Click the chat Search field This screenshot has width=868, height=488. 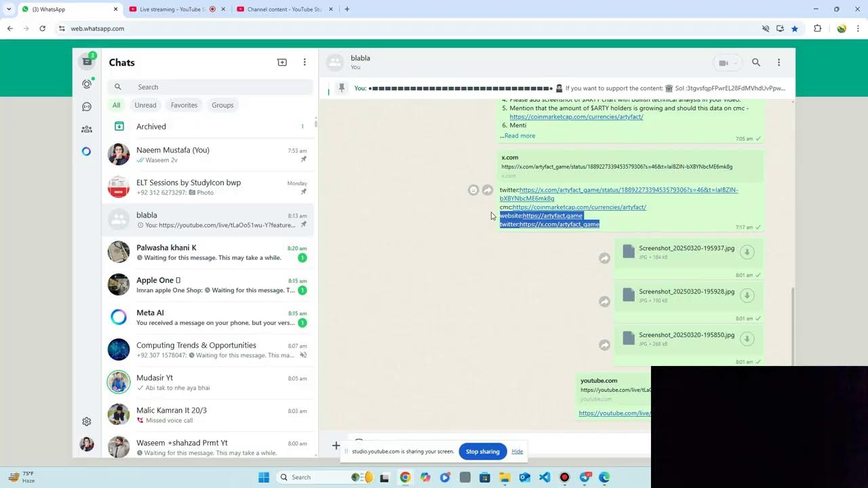(210, 87)
